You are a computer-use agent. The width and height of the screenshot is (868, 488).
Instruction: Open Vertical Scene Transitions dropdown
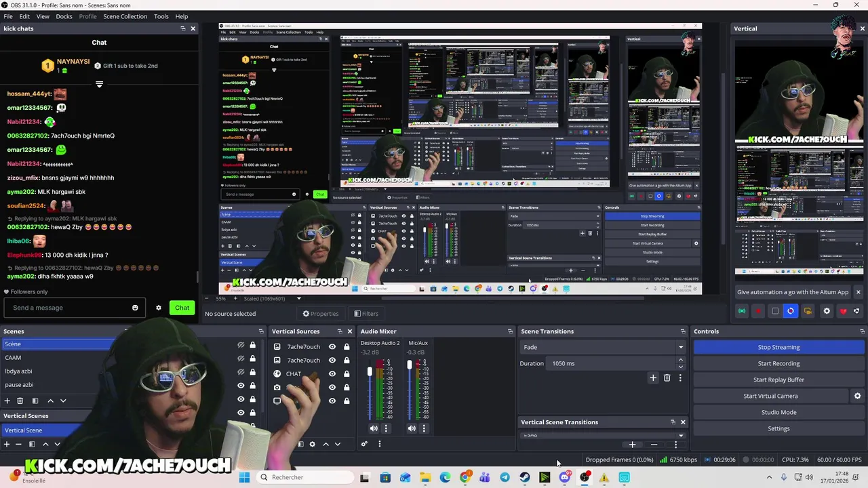603,435
